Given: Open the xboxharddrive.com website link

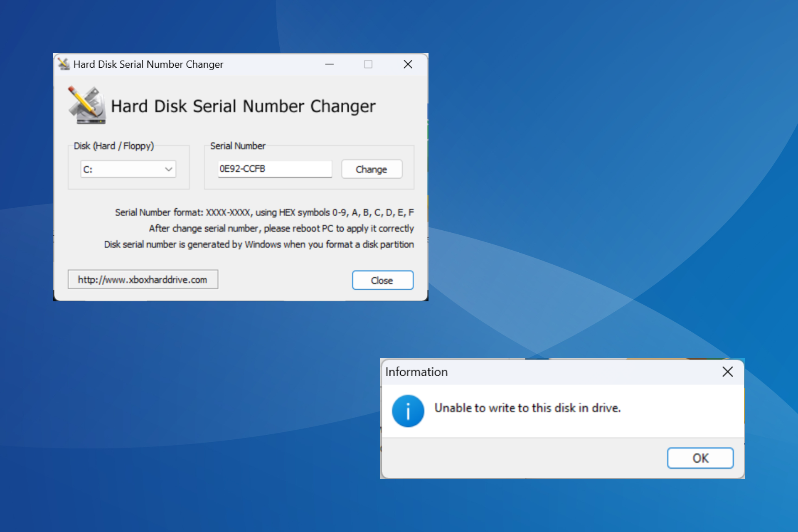Looking at the screenshot, I should coord(143,280).
